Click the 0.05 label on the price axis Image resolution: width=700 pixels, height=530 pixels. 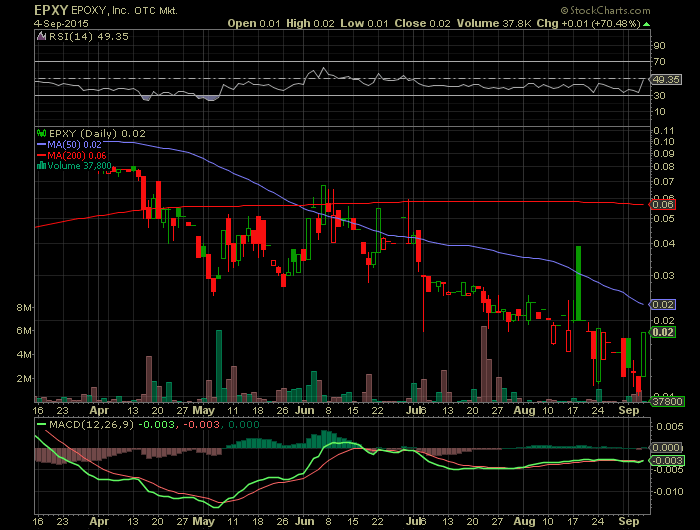coord(663,218)
